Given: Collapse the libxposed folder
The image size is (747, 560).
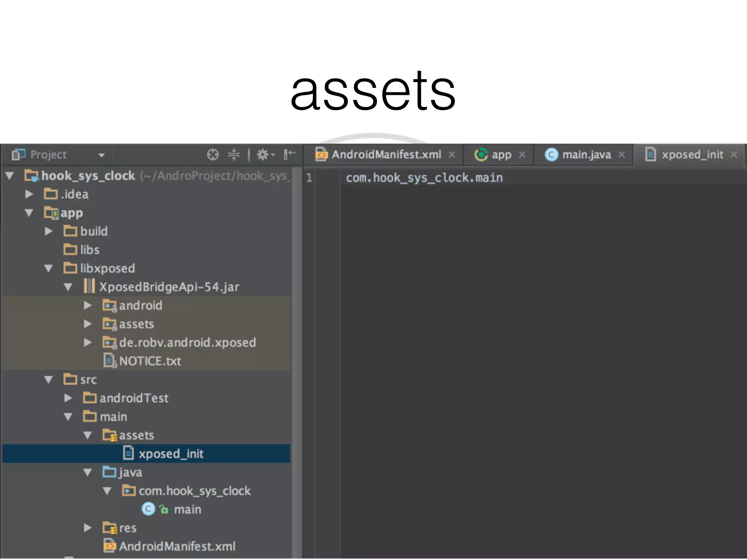Looking at the screenshot, I should (x=49, y=269).
